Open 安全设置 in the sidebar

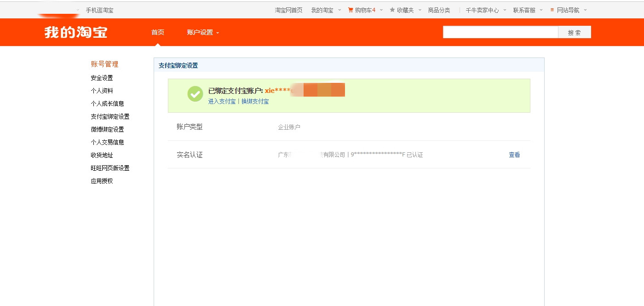102,78
